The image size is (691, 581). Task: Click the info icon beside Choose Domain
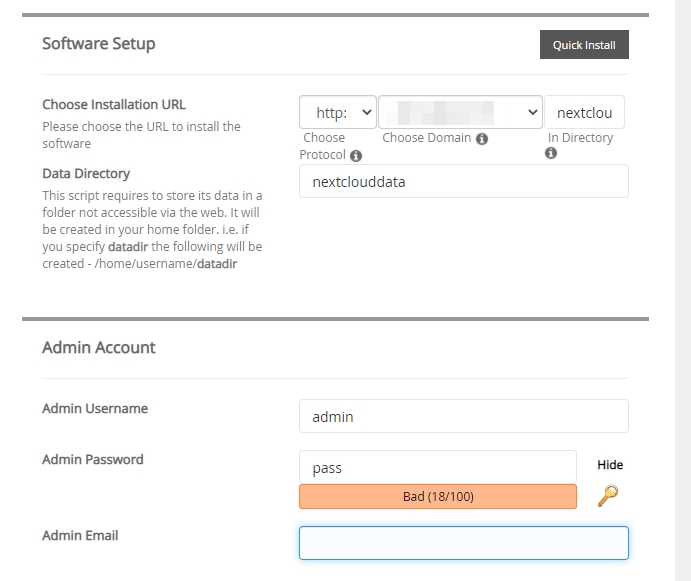482,139
